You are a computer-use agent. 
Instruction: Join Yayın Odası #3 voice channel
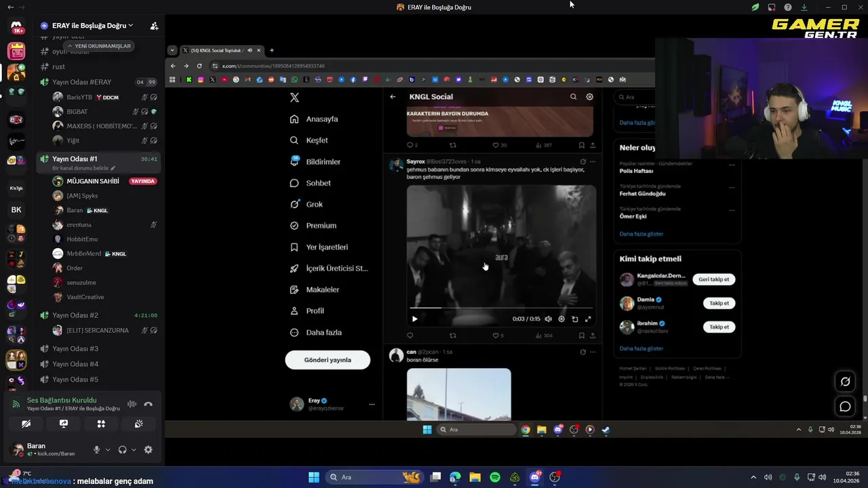tap(75, 348)
